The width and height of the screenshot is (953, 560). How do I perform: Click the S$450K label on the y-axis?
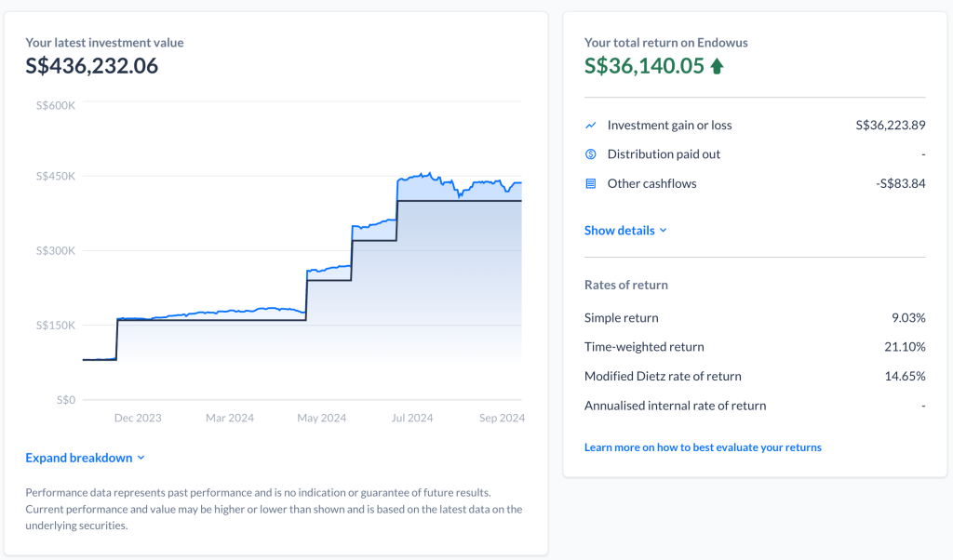pyautogui.click(x=56, y=177)
